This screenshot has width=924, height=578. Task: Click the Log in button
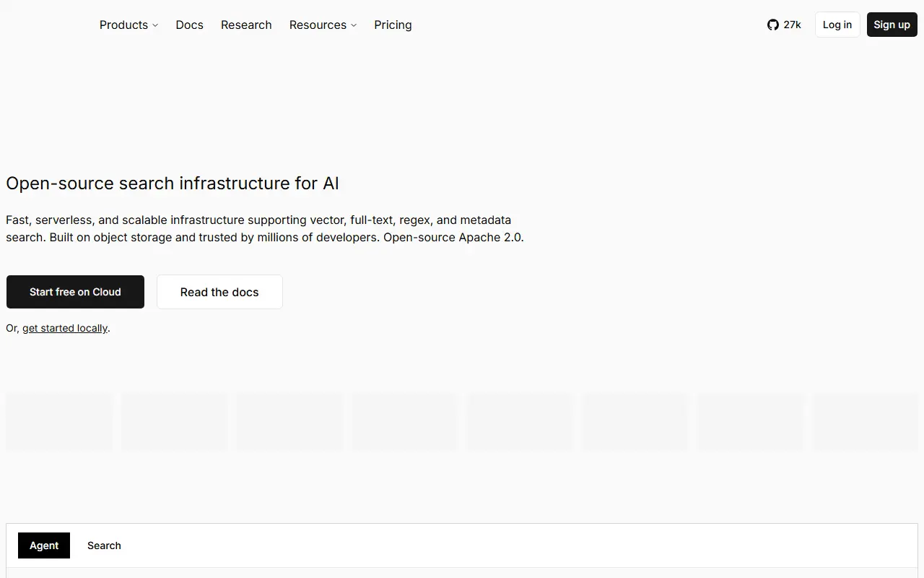837,25
